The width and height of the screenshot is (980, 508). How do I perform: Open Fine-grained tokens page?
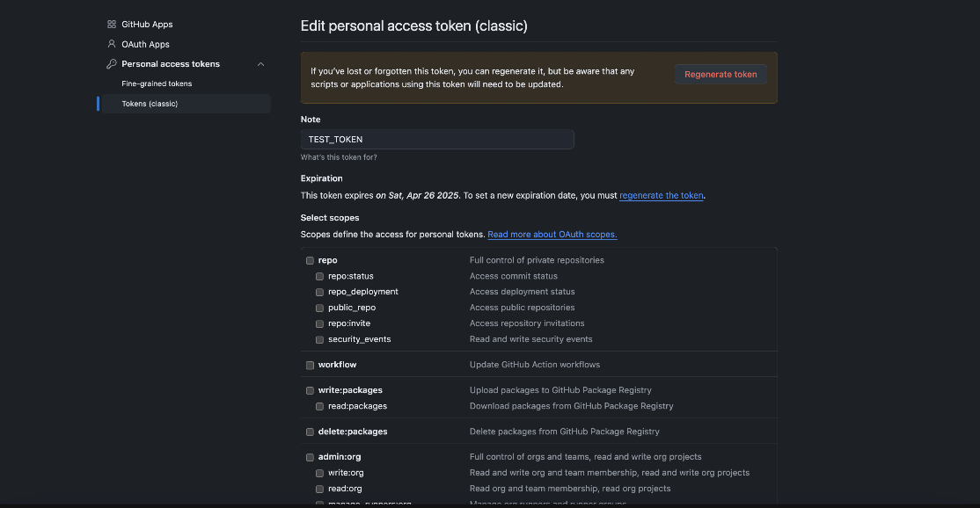157,83
